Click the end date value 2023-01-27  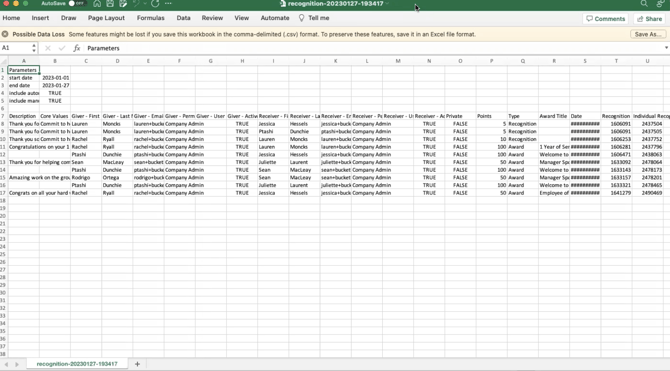point(55,85)
